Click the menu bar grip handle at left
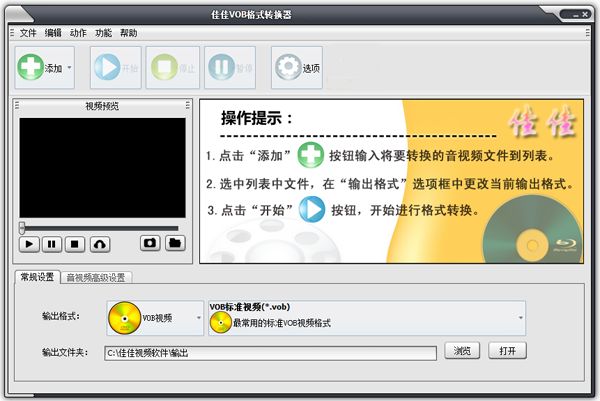The image size is (600, 401). (x=12, y=33)
